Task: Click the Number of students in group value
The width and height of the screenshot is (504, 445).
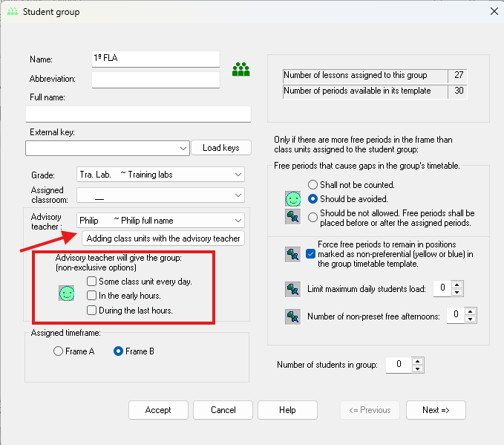Action: pos(399,365)
